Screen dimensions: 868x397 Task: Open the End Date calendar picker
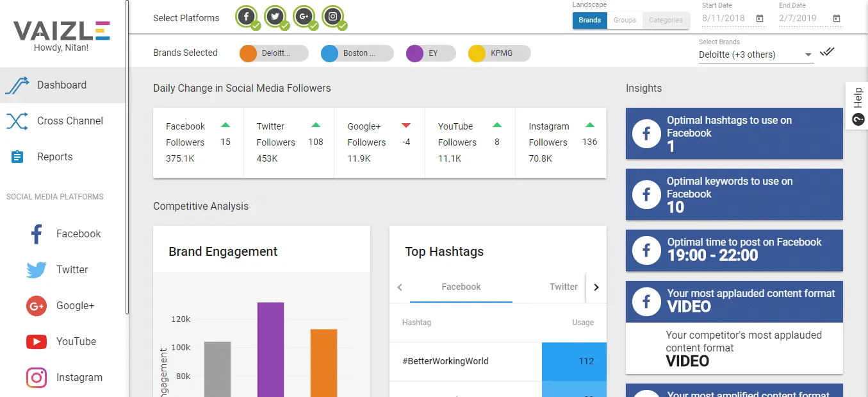837,19
